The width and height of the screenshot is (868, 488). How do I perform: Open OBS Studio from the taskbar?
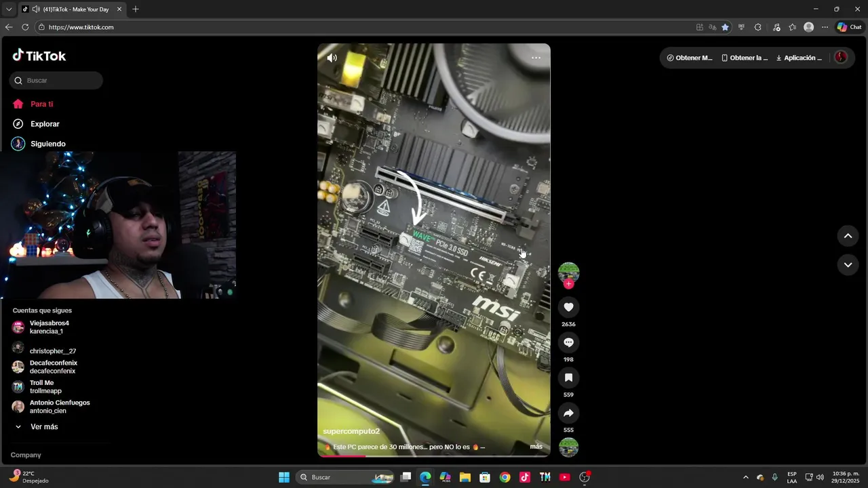pos(585,477)
